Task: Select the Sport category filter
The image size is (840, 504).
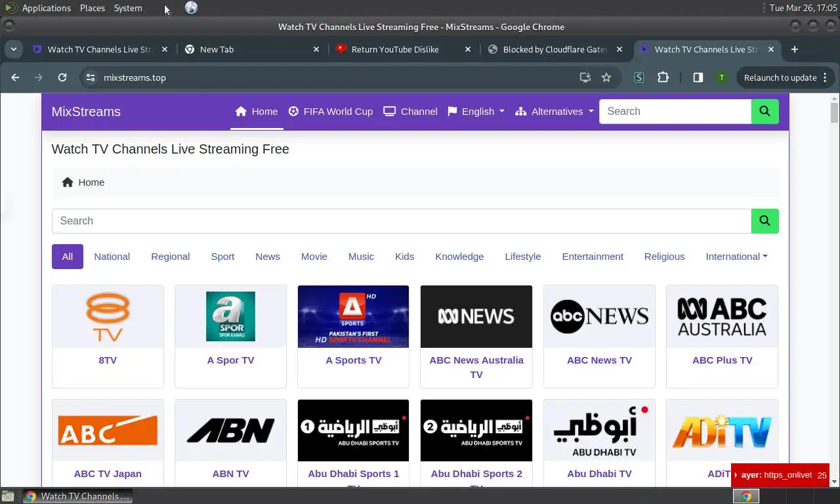Action: pos(222,257)
